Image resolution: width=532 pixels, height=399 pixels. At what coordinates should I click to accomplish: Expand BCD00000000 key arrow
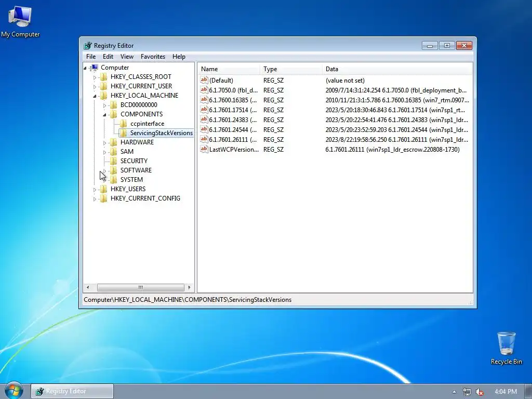[x=104, y=105]
